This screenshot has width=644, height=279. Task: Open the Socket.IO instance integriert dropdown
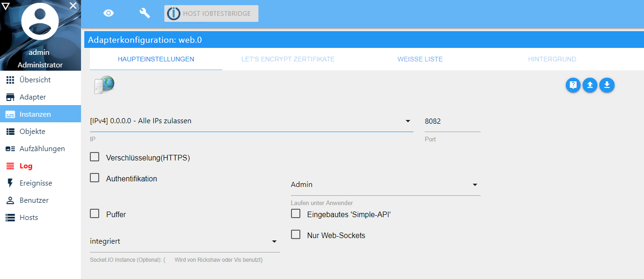[185, 241]
